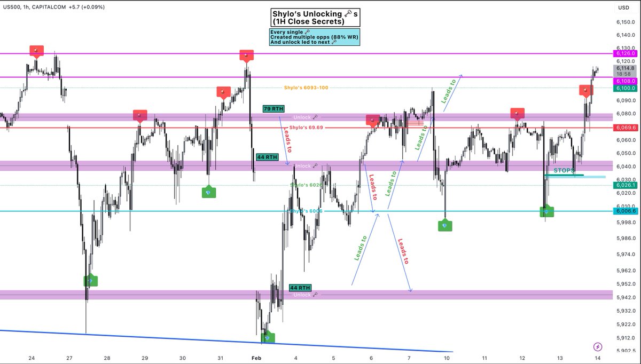Click the magenta 6,126.0 price tag
This screenshot has width=641, height=364.
[624, 53]
